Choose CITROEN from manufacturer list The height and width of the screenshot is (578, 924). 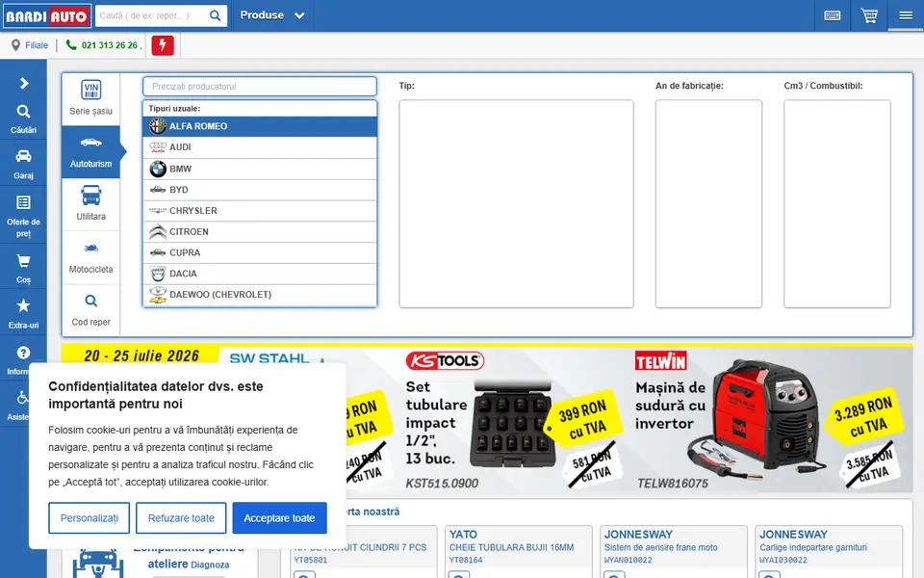[x=260, y=232]
